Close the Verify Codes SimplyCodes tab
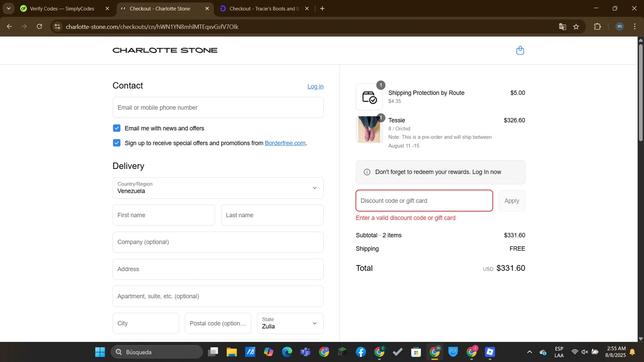644x362 pixels. [107, 9]
